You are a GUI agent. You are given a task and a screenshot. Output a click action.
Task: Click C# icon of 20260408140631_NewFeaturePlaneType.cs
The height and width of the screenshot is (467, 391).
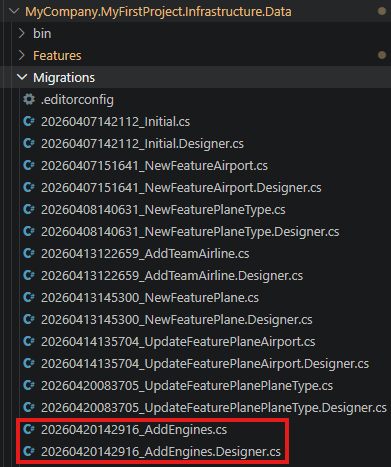[29, 209]
